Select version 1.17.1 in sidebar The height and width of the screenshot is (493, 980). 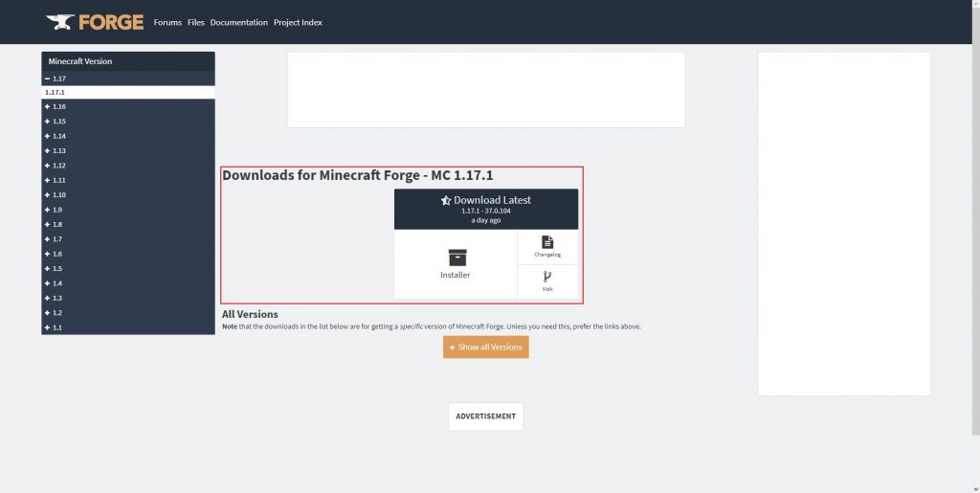pyautogui.click(x=128, y=93)
